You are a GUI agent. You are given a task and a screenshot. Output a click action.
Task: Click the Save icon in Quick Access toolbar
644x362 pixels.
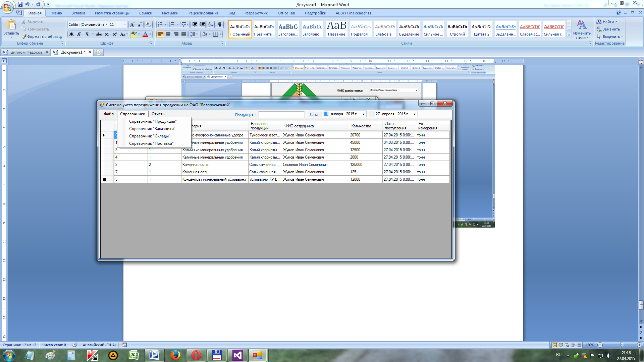coord(20,4)
